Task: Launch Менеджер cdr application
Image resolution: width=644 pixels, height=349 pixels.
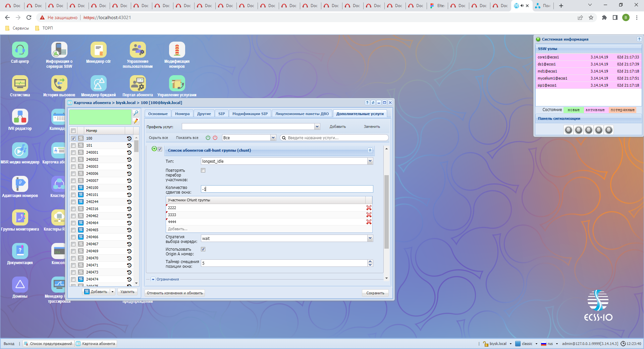Action: tap(99, 50)
